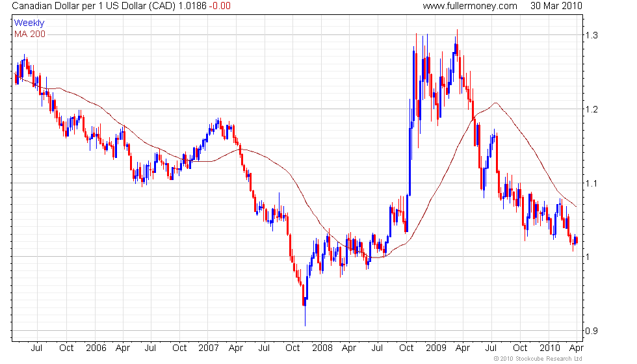This screenshot has width=637, height=364.
Task: Click the Oct label right before 2010
Action: [520, 348]
